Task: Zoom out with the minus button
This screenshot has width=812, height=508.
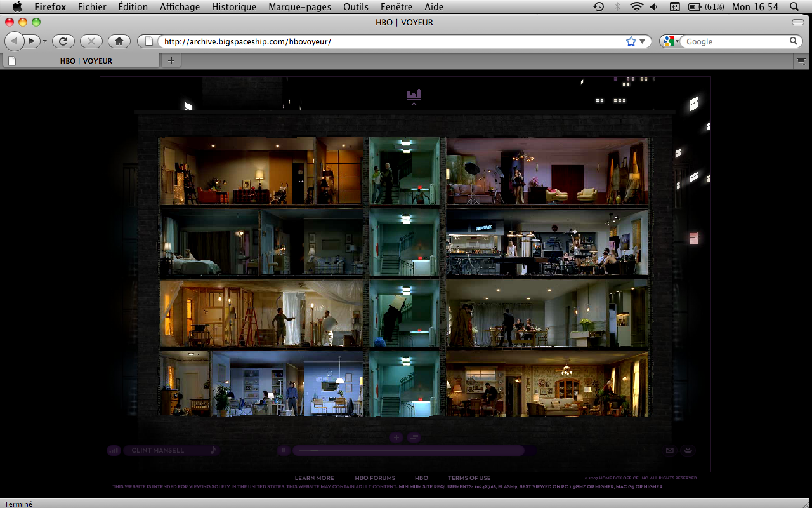Action: [414, 438]
